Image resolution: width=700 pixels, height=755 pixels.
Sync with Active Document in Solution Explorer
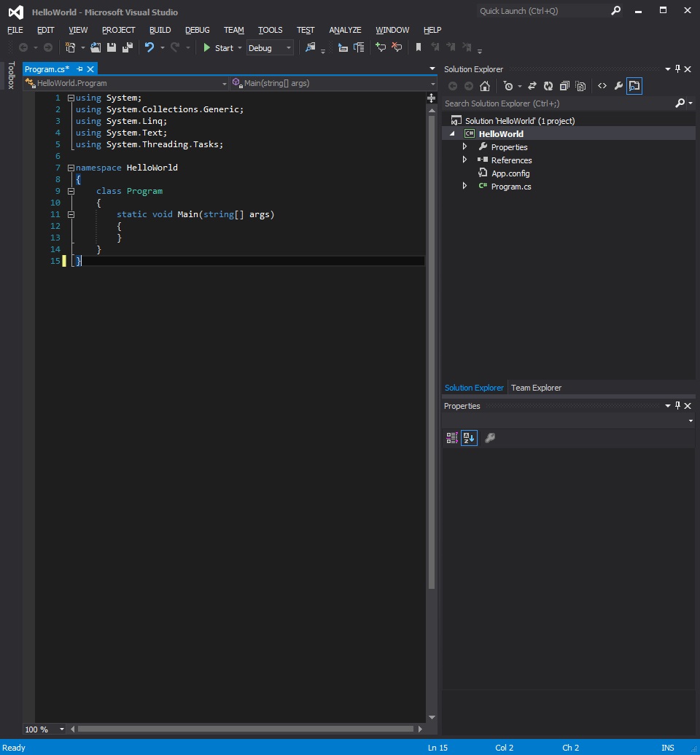point(532,86)
